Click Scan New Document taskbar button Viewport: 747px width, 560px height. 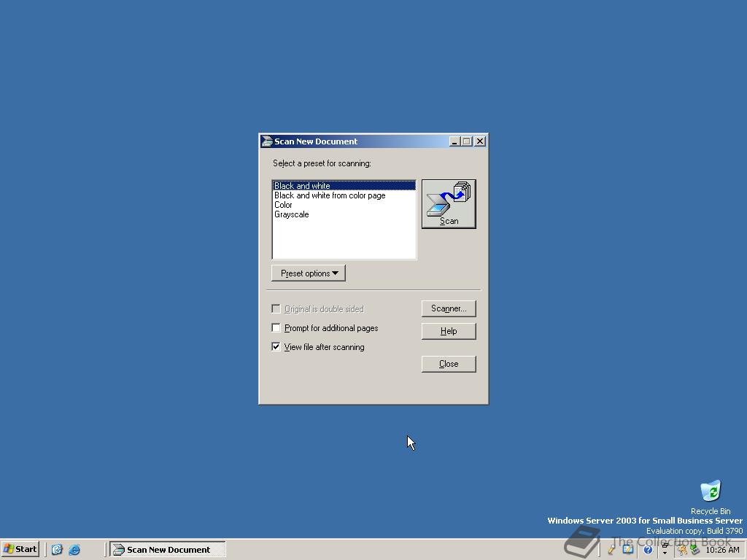pyautogui.click(x=168, y=550)
